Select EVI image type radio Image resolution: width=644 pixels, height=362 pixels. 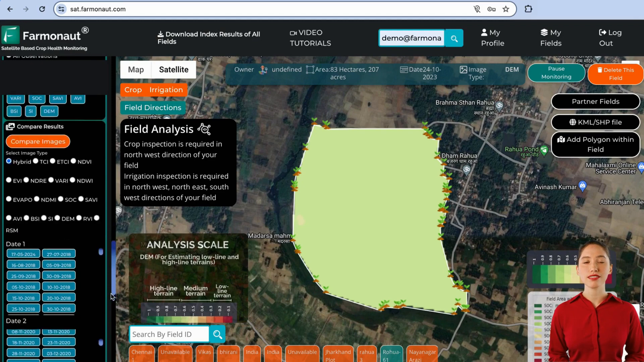pos(9,180)
